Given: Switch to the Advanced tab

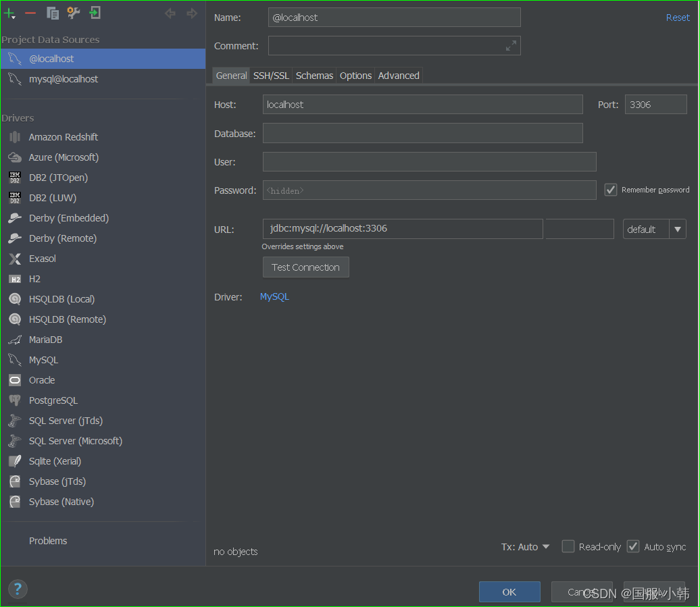Looking at the screenshot, I should [x=399, y=76].
